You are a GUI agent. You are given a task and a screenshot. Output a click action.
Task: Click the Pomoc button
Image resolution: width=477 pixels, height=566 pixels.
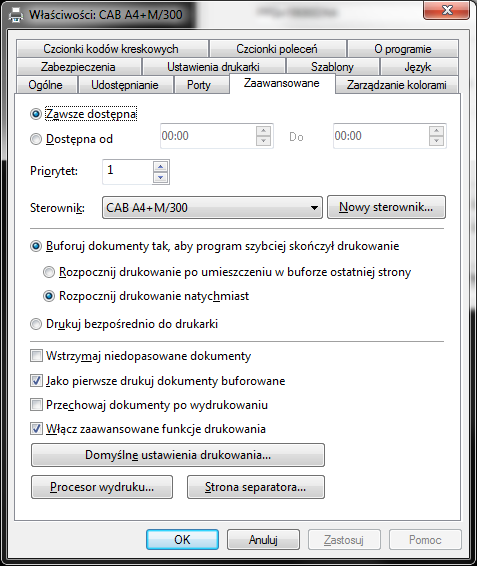(x=425, y=540)
